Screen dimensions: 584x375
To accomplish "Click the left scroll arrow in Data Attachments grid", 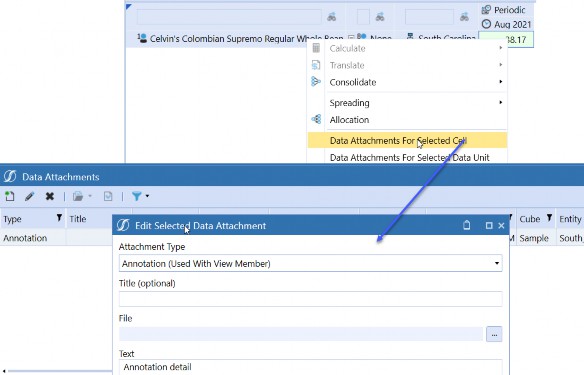I will click(4, 371).
